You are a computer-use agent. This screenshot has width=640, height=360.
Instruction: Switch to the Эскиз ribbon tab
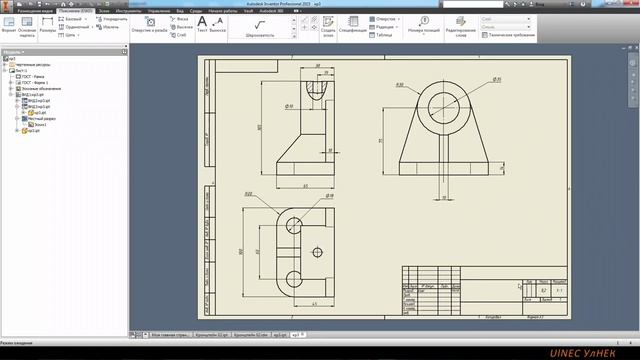[104, 11]
